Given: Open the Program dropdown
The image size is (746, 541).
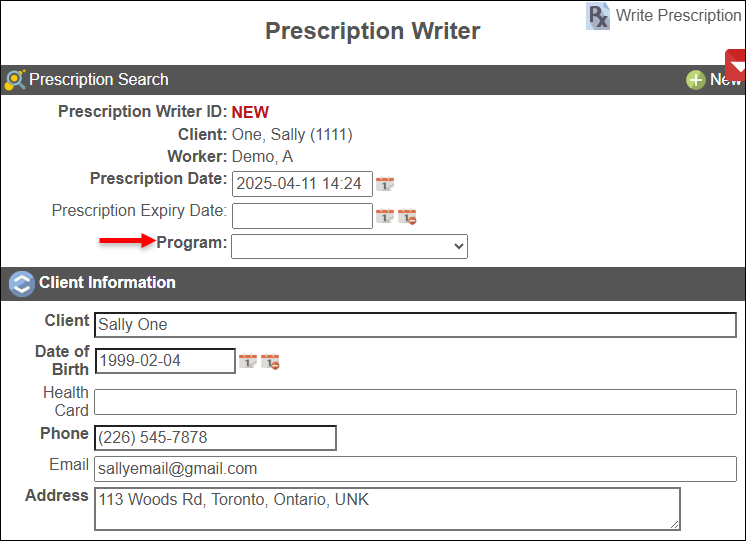Looking at the screenshot, I should point(349,246).
